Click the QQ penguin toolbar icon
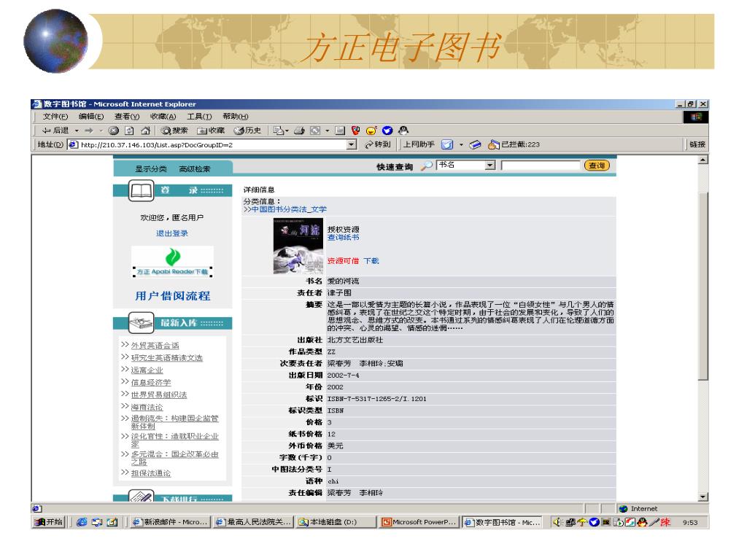747x560 pixels. click(403, 131)
